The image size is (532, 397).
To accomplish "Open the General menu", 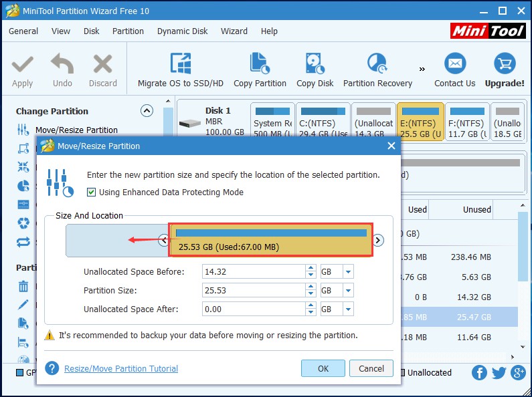I will (x=23, y=31).
